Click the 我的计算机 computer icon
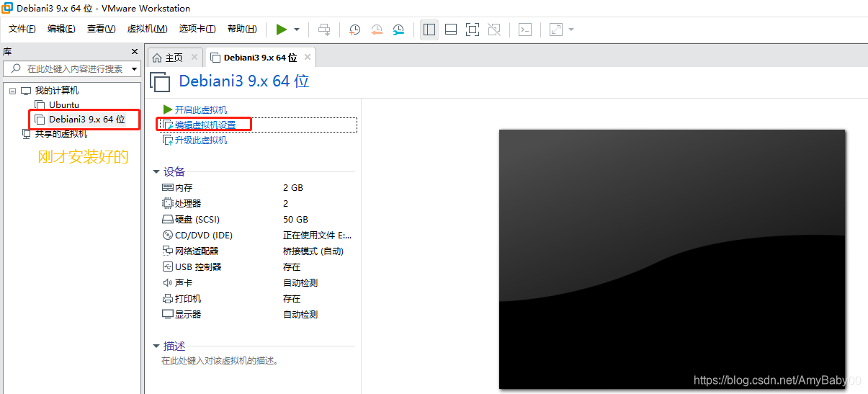The image size is (868, 394). click(26, 91)
